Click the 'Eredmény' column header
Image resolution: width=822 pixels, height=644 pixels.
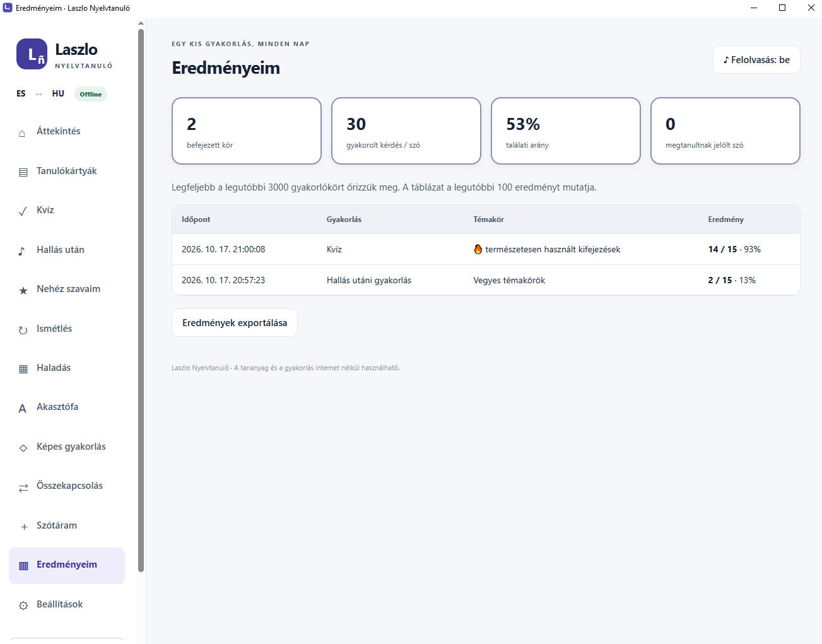[x=726, y=220]
